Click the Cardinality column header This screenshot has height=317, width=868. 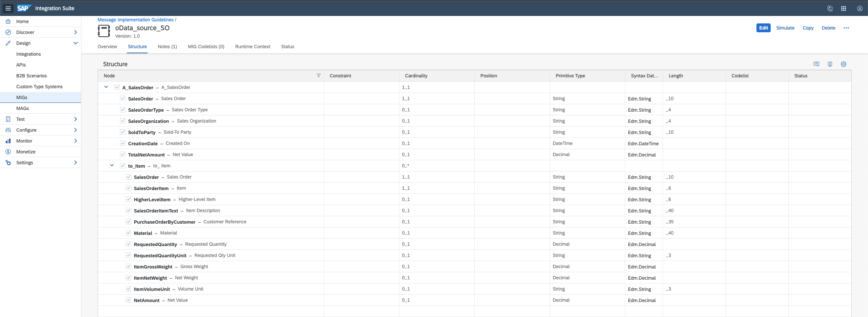437,76
